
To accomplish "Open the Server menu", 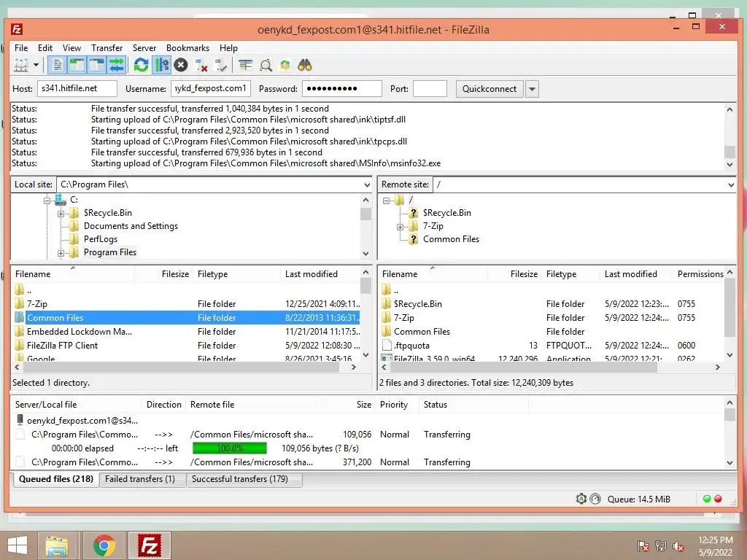I will (144, 48).
